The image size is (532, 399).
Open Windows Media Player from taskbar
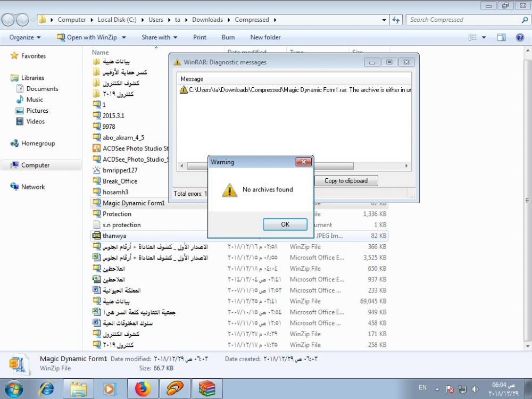(x=109, y=389)
